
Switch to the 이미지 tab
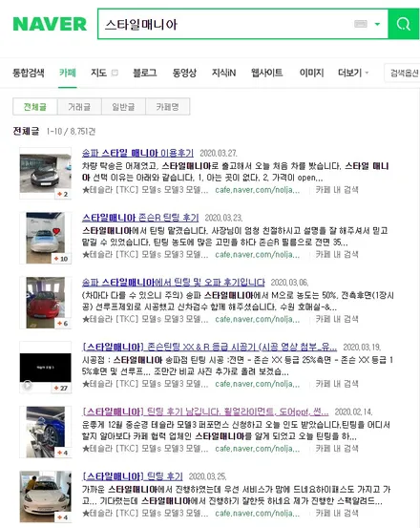[x=311, y=73]
